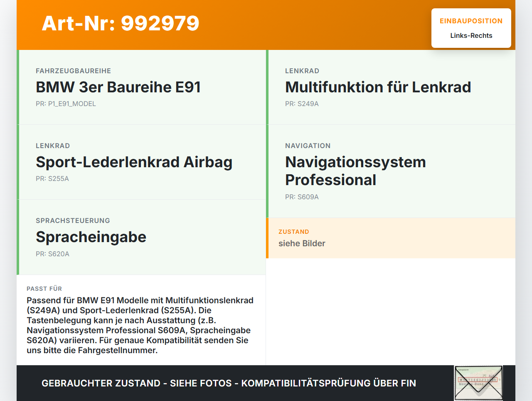Click the envelope icon showing the Fahrgestellnummer
This screenshot has width=532, height=401.
[x=478, y=383]
